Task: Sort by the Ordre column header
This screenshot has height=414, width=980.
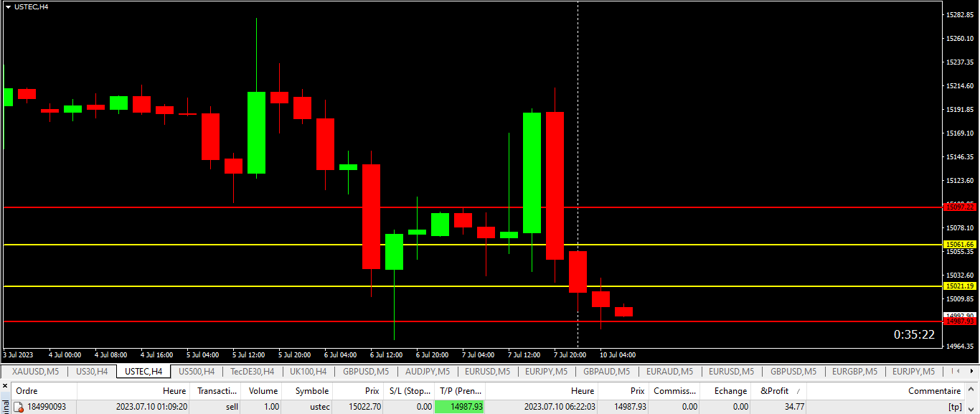Action: click(x=27, y=391)
